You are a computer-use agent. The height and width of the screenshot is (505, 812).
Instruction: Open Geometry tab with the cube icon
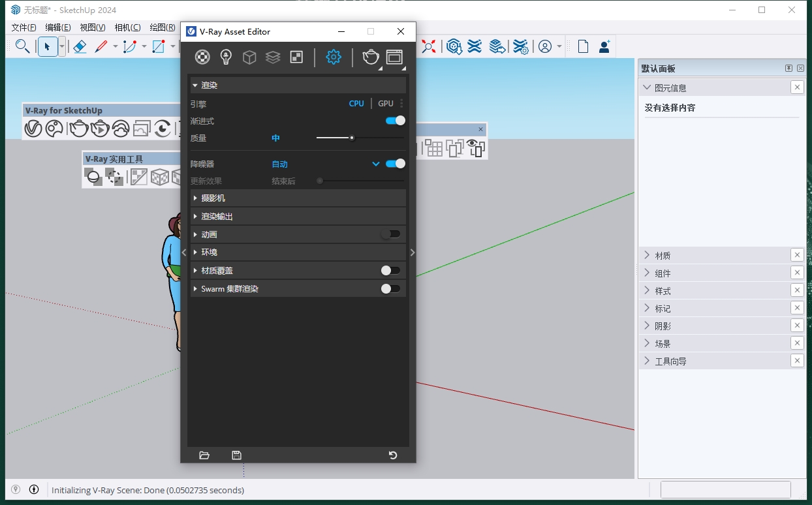[249, 57]
